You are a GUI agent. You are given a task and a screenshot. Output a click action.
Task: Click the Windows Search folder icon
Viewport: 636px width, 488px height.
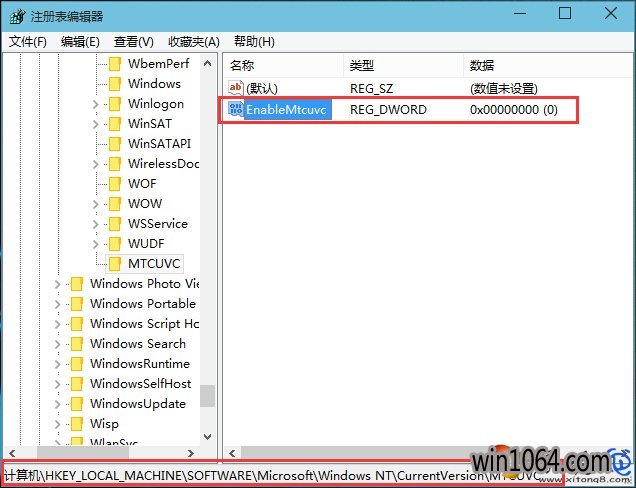click(x=77, y=344)
